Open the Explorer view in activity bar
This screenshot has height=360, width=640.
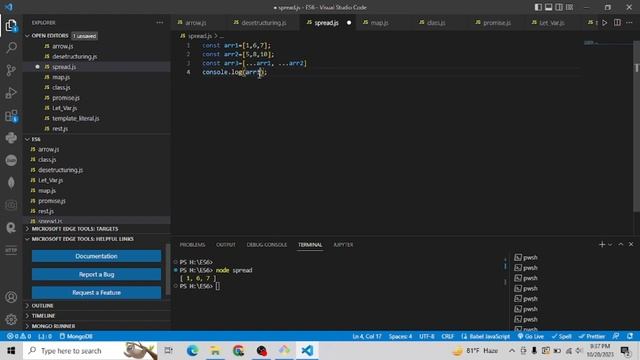pos(11,26)
